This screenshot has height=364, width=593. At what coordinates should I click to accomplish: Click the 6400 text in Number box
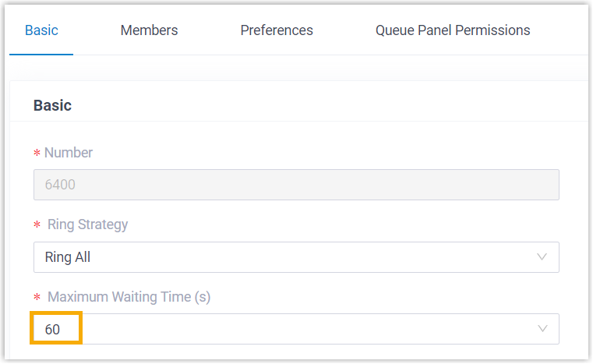click(60, 186)
